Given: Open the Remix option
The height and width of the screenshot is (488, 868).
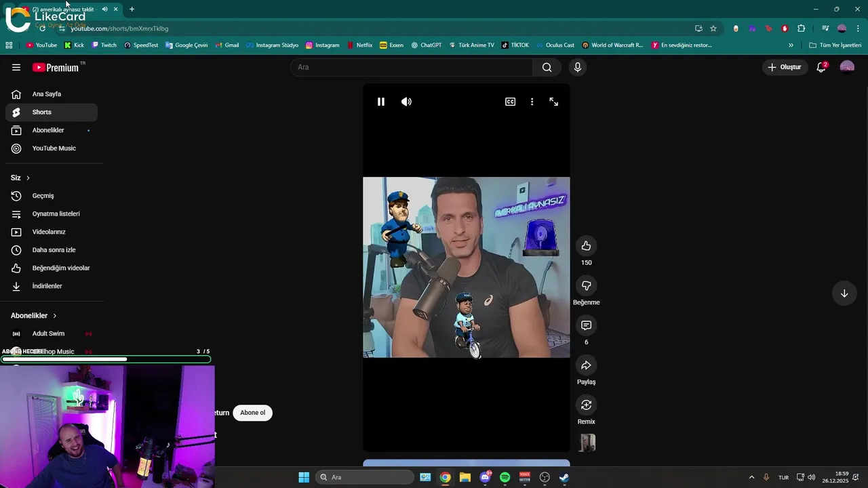Looking at the screenshot, I should pos(587,405).
